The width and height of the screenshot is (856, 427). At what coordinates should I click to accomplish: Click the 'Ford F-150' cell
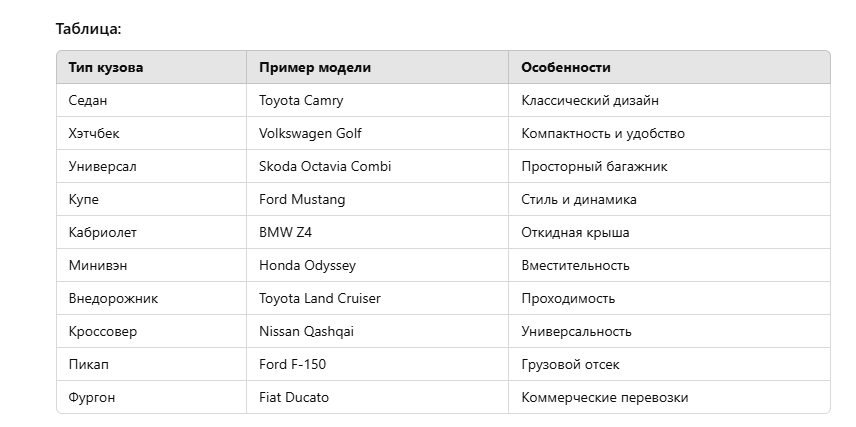point(377,364)
